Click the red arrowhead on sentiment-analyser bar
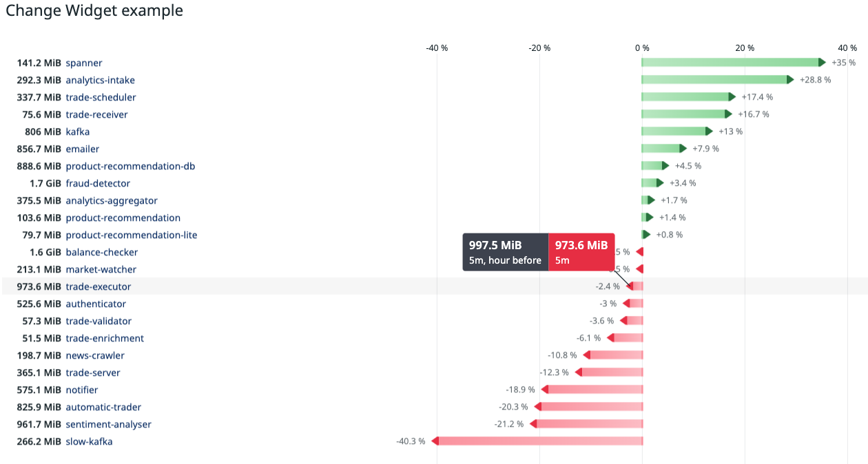 (533, 424)
